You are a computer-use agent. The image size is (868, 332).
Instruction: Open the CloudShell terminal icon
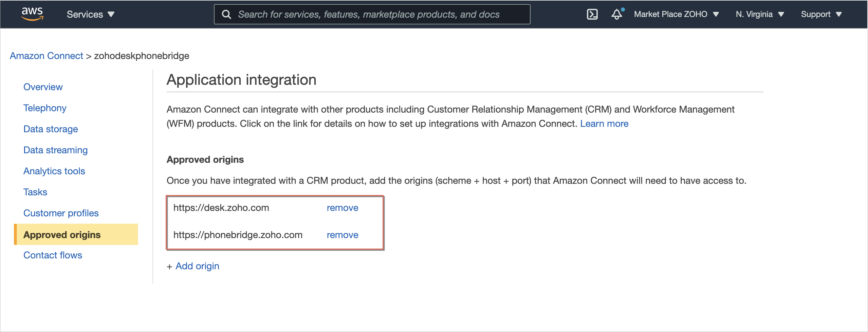pyautogui.click(x=592, y=14)
